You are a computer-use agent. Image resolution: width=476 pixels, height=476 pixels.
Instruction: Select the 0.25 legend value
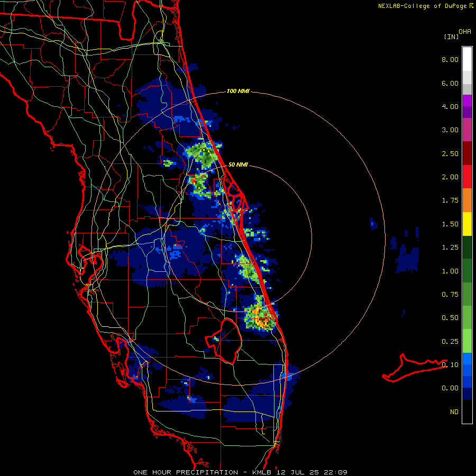point(450,342)
